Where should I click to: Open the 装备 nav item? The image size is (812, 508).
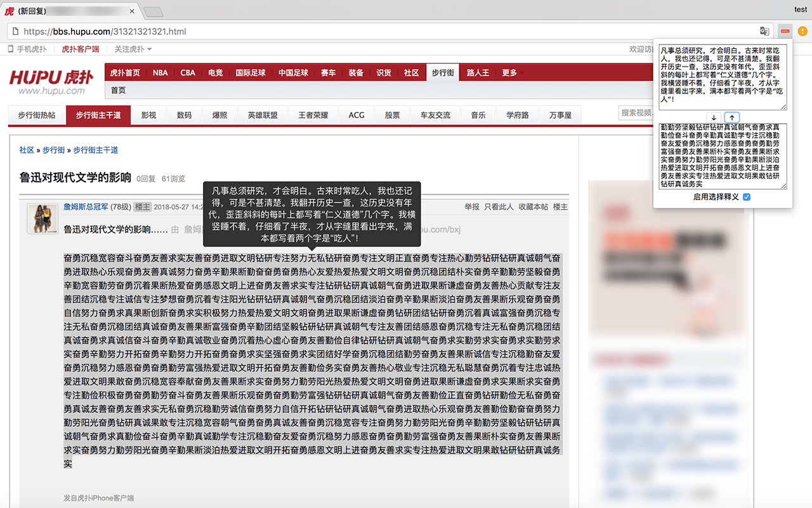356,72
